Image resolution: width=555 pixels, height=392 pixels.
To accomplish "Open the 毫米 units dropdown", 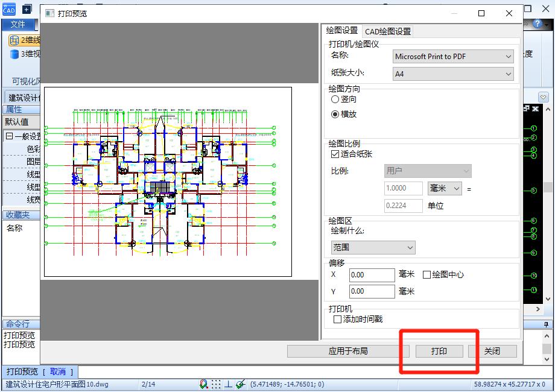I will (445, 189).
